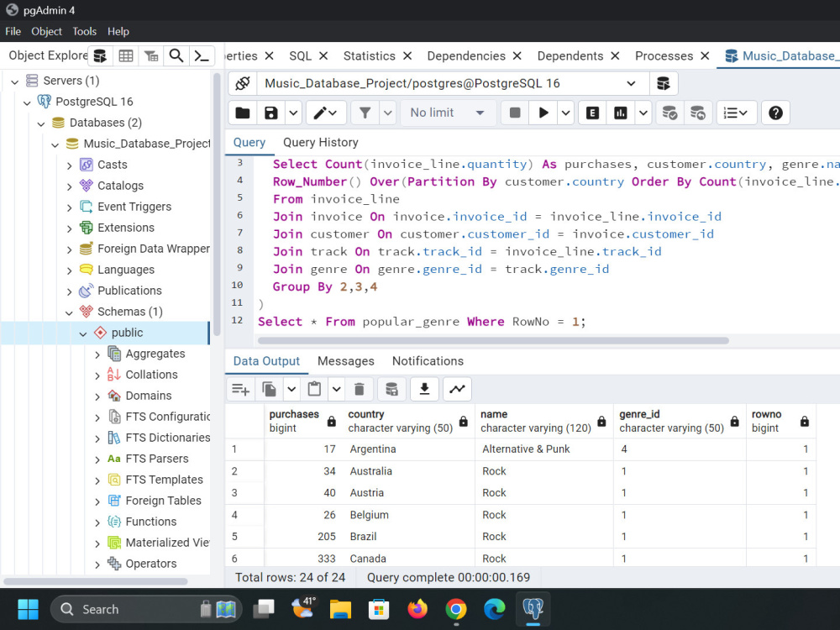Execute the query with the play button
The image size is (840, 630).
point(543,112)
